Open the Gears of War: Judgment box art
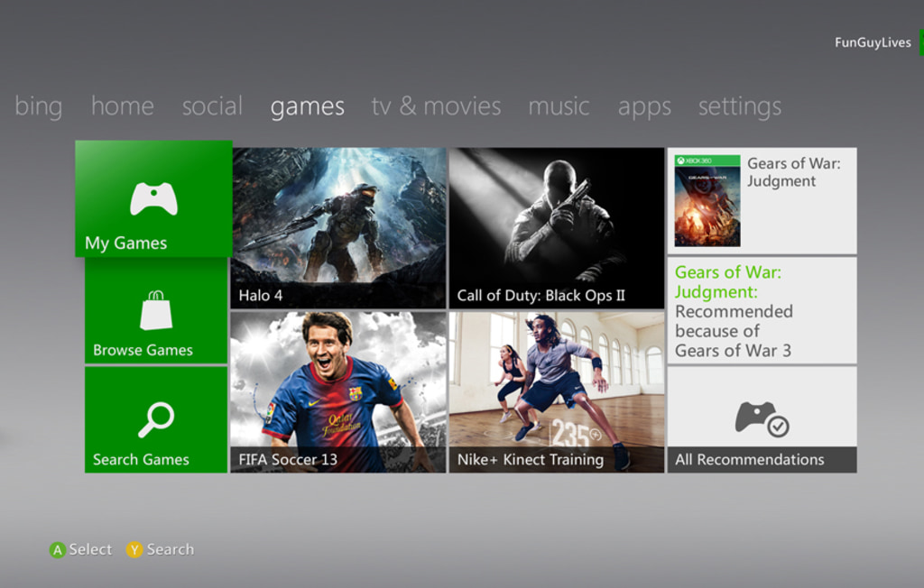Image resolution: width=924 pixels, height=588 pixels. click(707, 201)
